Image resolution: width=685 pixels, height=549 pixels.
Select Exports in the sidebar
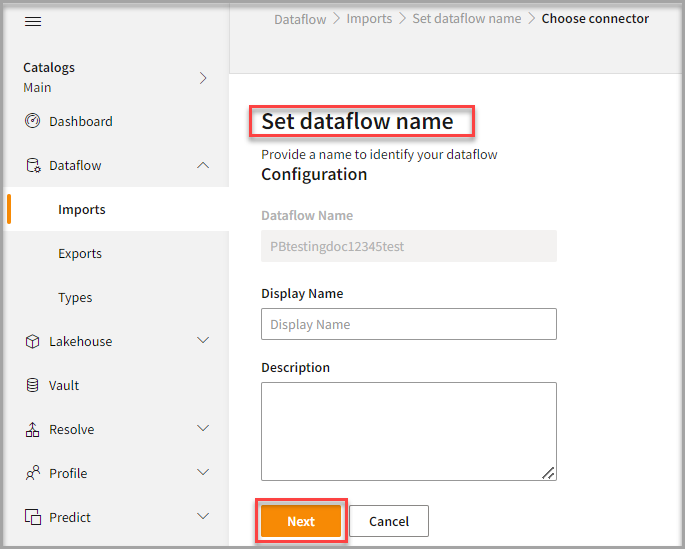(x=80, y=254)
